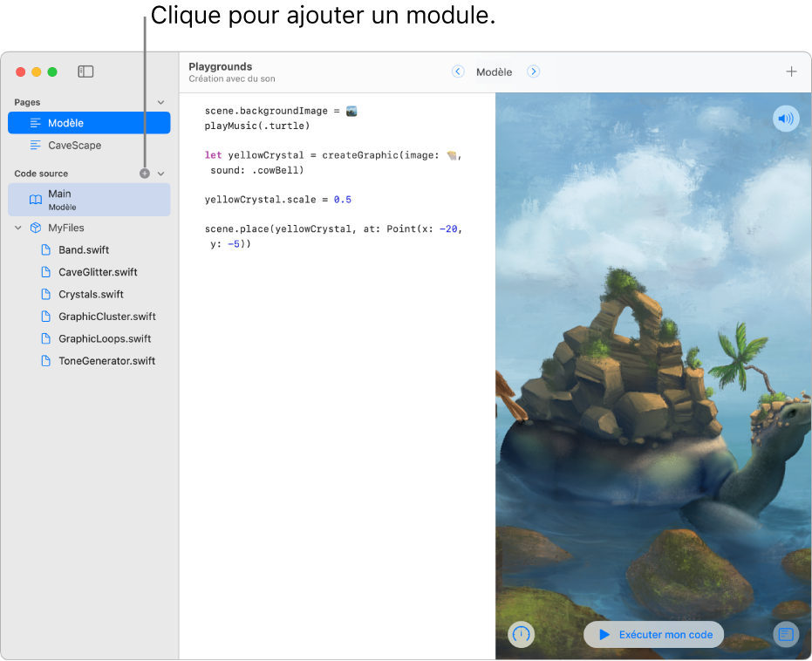This screenshot has width=812, height=661.
Task: Click the add module plus icon
Action: [145, 174]
